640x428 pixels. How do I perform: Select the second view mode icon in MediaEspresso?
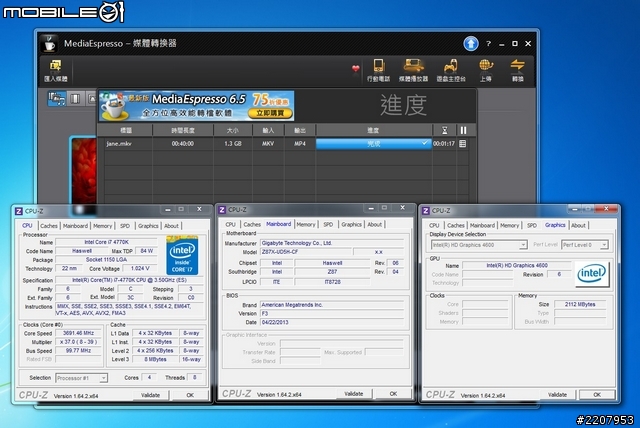point(75,98)
